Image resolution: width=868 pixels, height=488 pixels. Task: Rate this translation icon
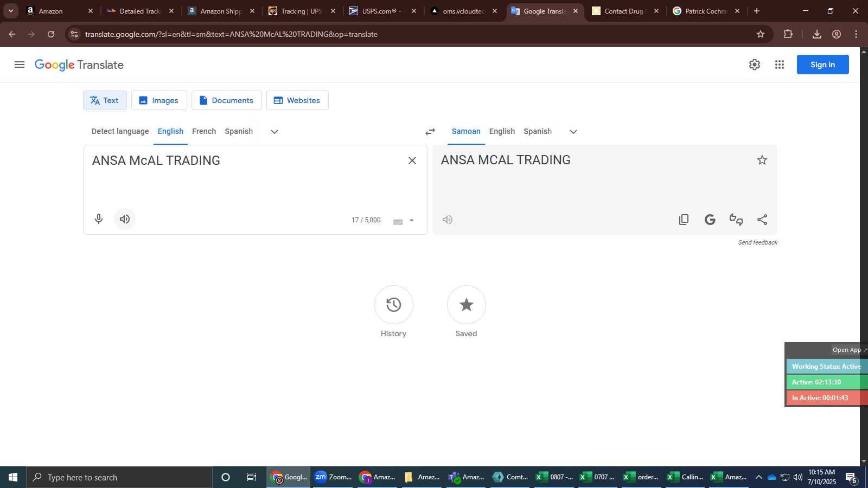tap(736, 220)
